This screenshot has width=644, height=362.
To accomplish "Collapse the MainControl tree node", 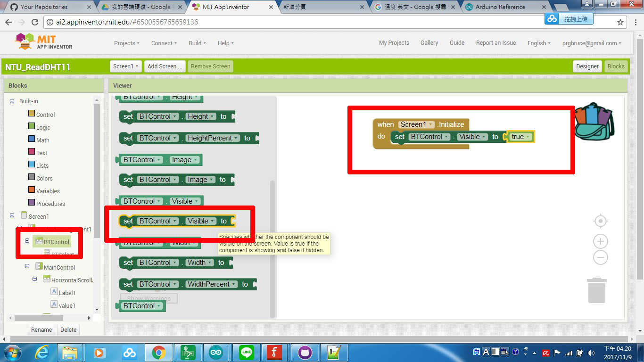I will pyautogui.click(x=27, y=266).
